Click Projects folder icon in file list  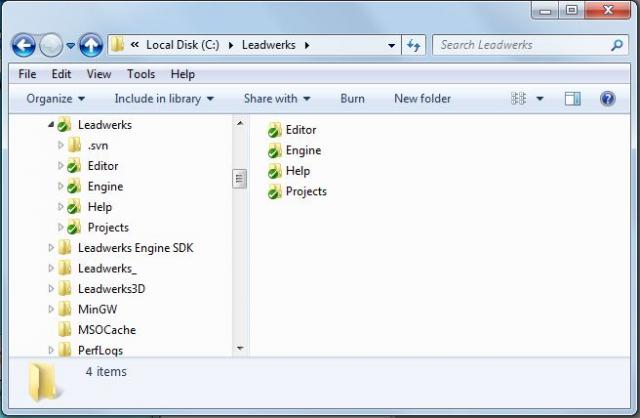(x=274, y=191)
